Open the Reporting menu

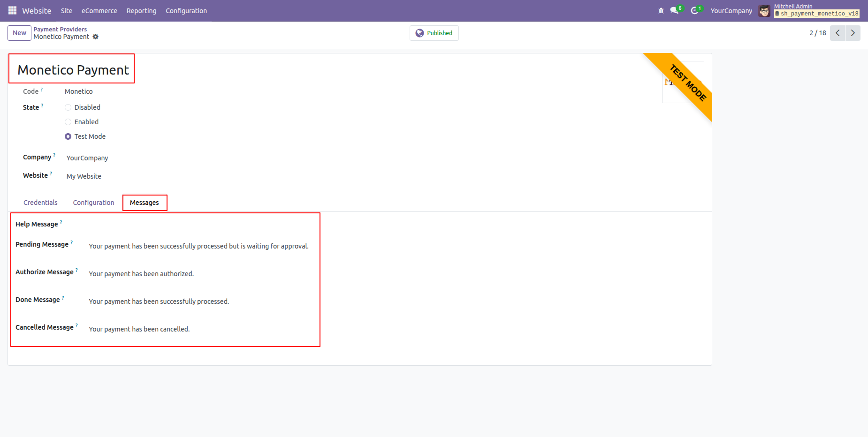point(141,11)
